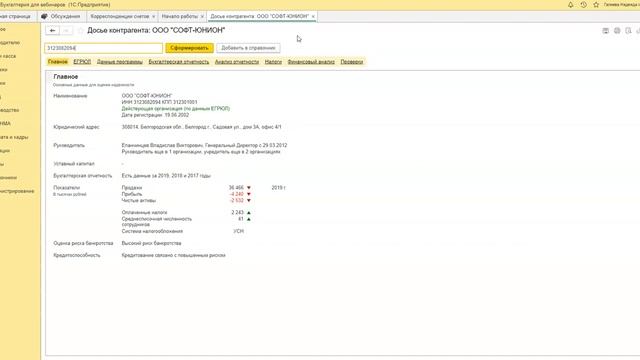Image resolution: width=640 pixels, height=360 pixels.
Task: Open favorites star in title bar
Action: pyautogui.click(x=596, y=5)
